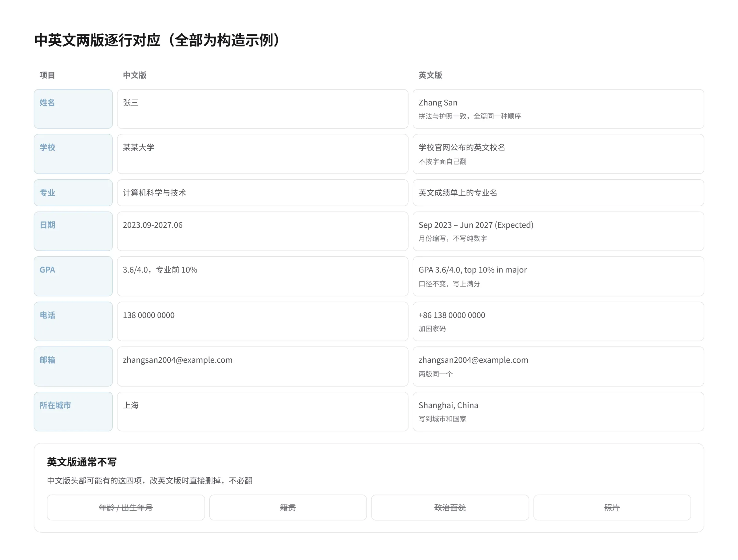Click the 138 0000 0000 Chinese phone cell

(263, 321)
